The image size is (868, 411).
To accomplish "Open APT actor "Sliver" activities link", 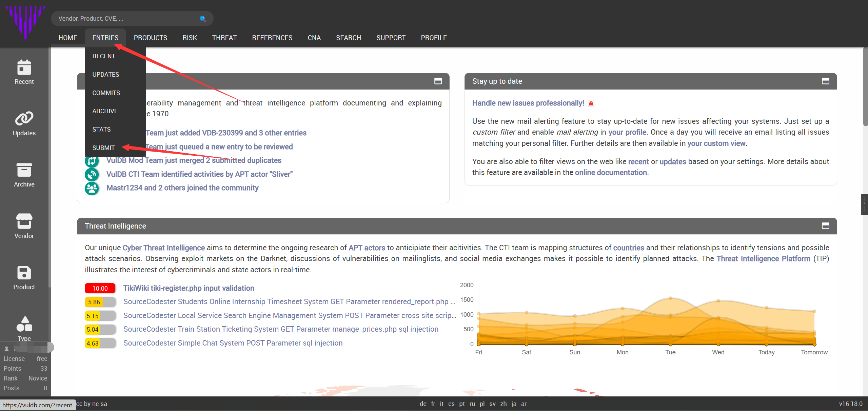I will tap(199, 174).
